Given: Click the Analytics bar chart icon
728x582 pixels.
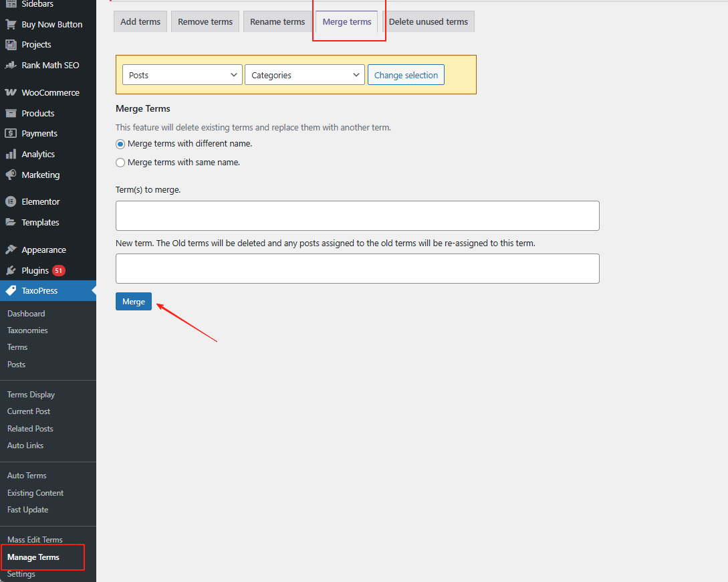Looking at the screenshot, I should (x=11, y=154).
